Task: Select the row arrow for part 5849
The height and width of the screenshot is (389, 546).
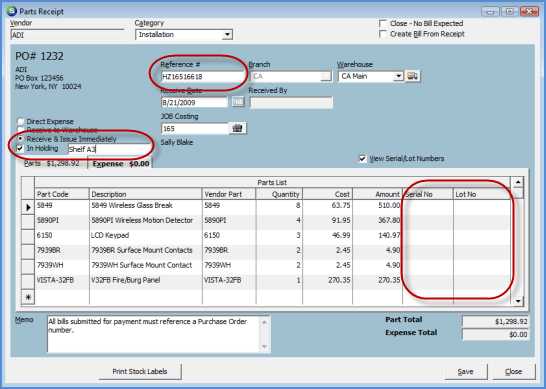Action: coord(28,207)
